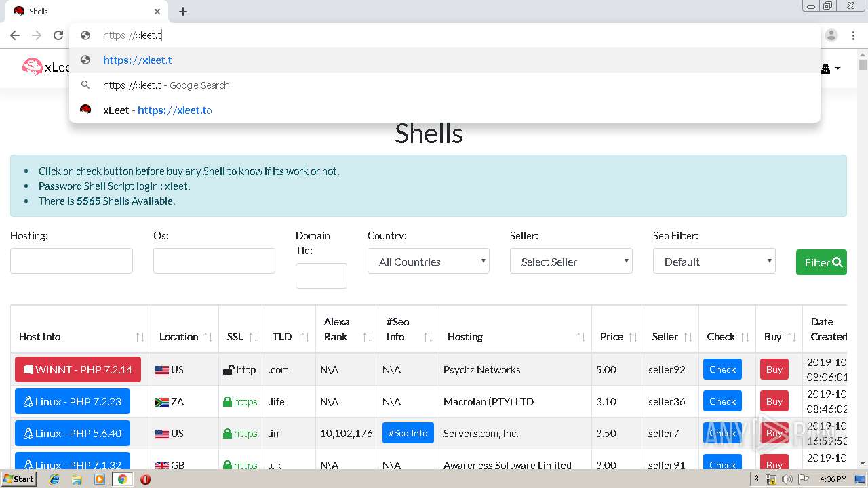868x488 pixels.
Task: Expand the Seo Filter Default dropdown
Action: tap(714, 261)
